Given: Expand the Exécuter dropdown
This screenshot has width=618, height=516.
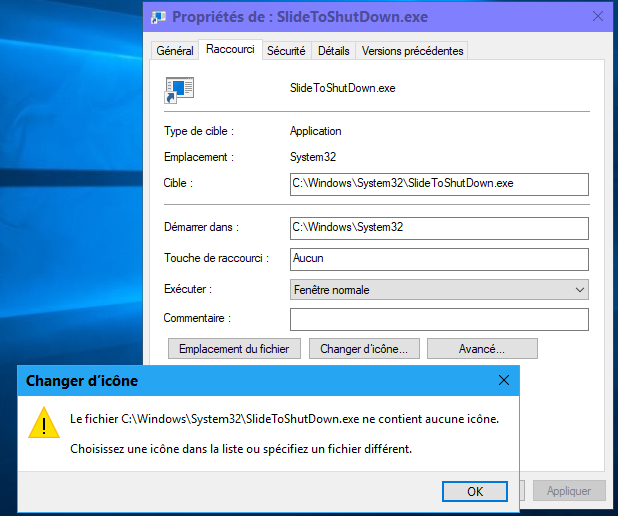Looking at the screenshot, I should 439,290.
